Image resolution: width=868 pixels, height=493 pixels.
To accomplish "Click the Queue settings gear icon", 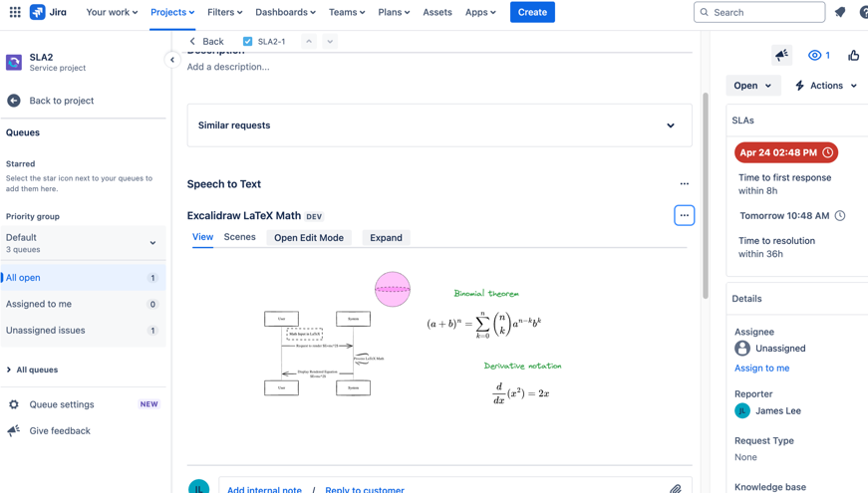I will point(14,404).
